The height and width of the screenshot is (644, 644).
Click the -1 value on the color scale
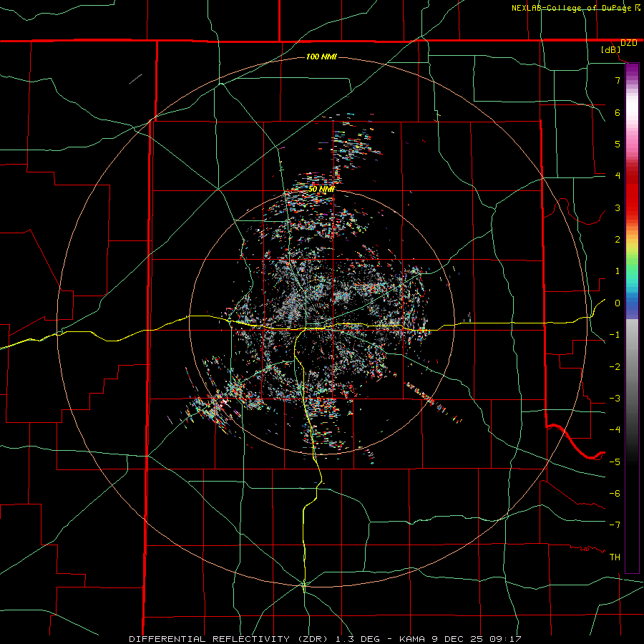(x=615, y=335)
